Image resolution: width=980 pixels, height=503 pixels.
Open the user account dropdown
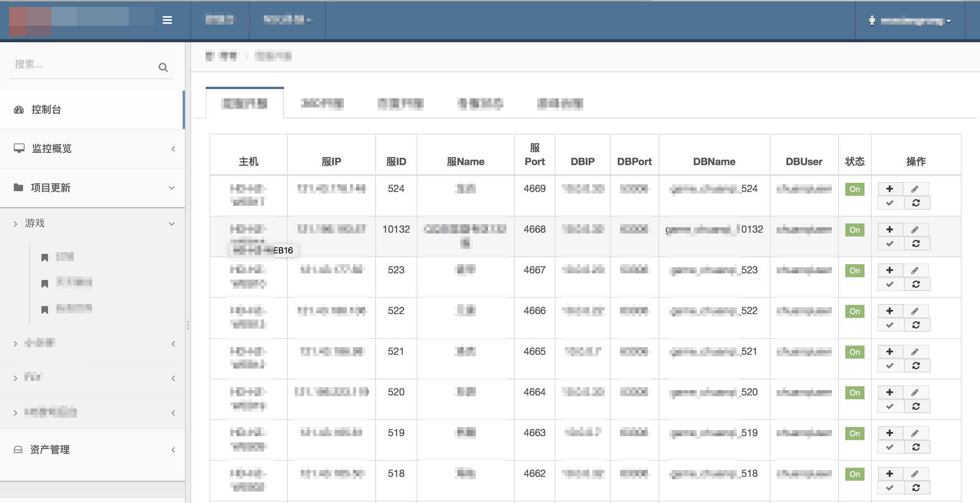[x=909, y=21]
